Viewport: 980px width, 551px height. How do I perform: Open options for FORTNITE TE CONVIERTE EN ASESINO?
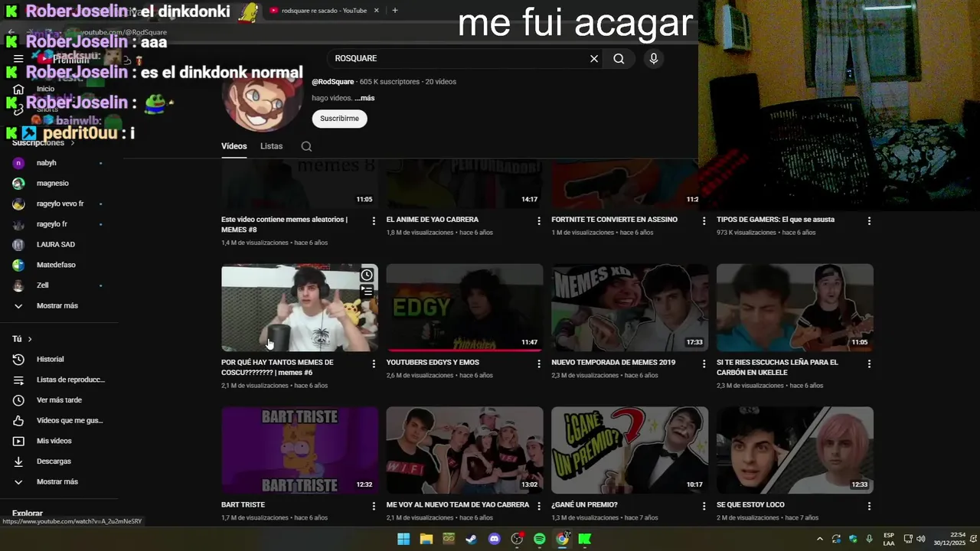[704, 220]
